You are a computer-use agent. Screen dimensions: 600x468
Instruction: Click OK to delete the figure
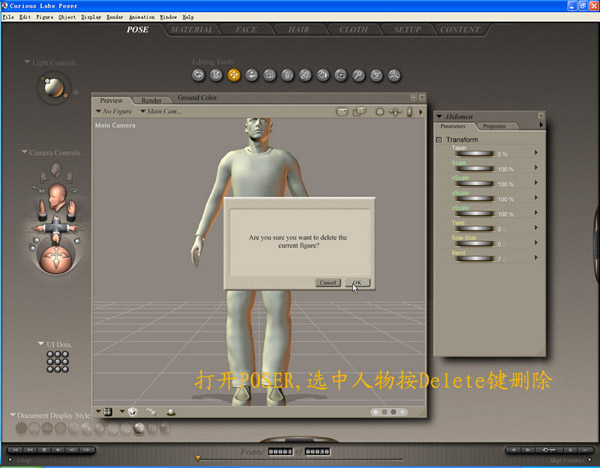point(356,283)
